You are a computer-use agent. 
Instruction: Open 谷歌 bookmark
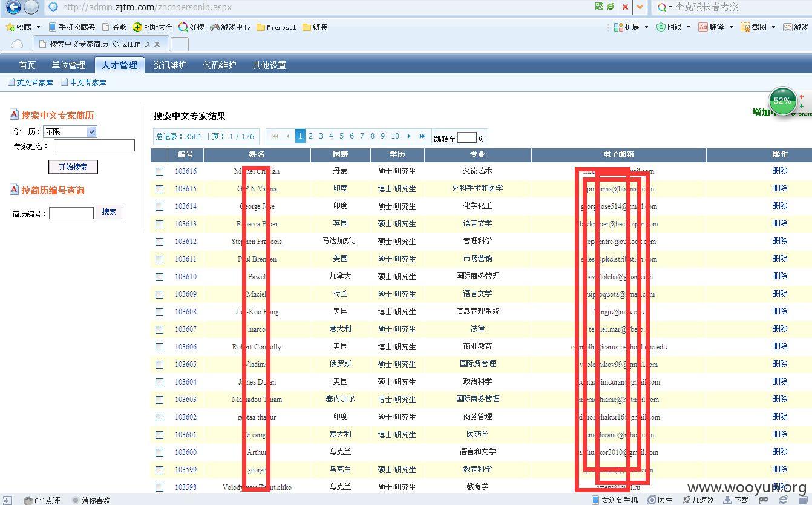click(114, 27)
